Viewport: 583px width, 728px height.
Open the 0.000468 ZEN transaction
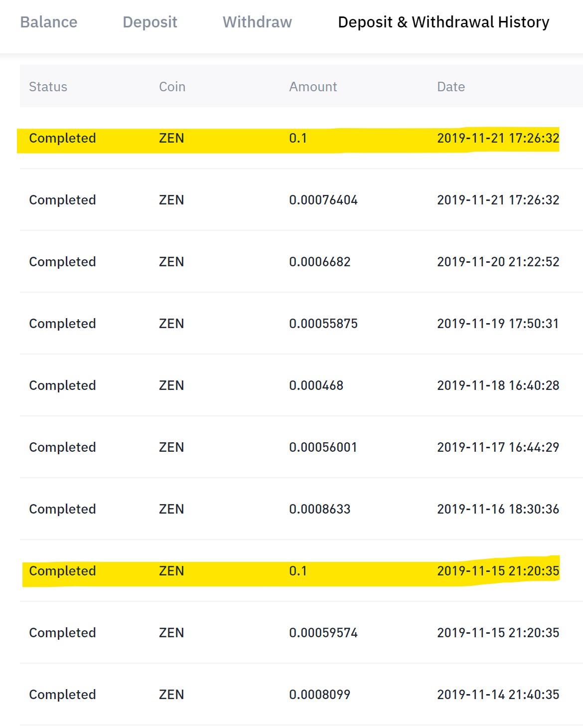tap(316, 385)
